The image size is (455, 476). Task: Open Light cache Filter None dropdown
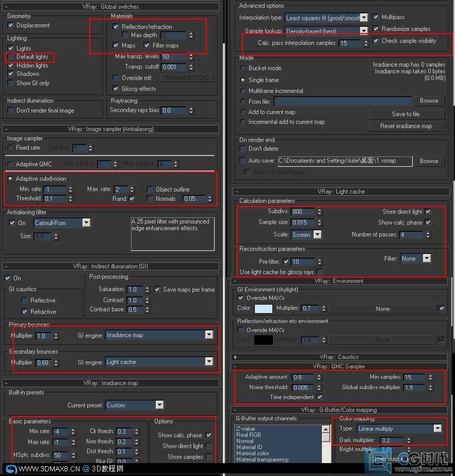(427, 258)
